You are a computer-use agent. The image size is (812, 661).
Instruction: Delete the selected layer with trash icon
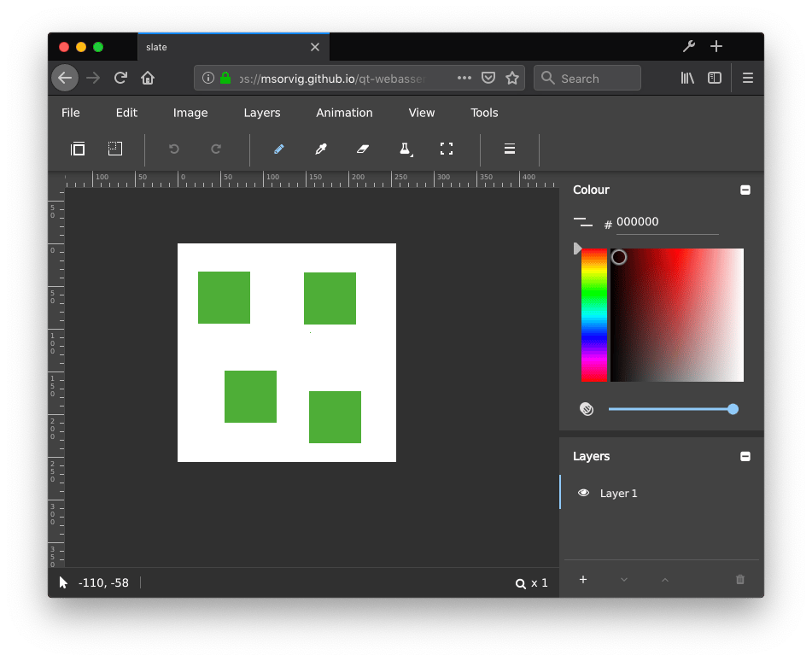tap(739, 579)
